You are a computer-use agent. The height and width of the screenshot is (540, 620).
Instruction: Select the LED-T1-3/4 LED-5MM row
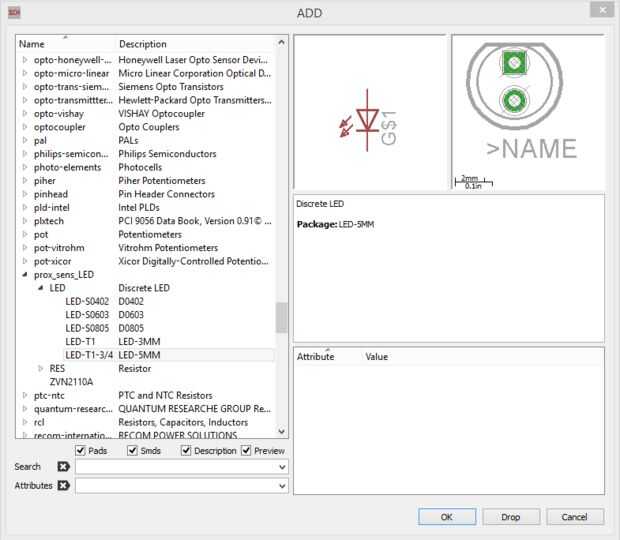click(168, 355)
